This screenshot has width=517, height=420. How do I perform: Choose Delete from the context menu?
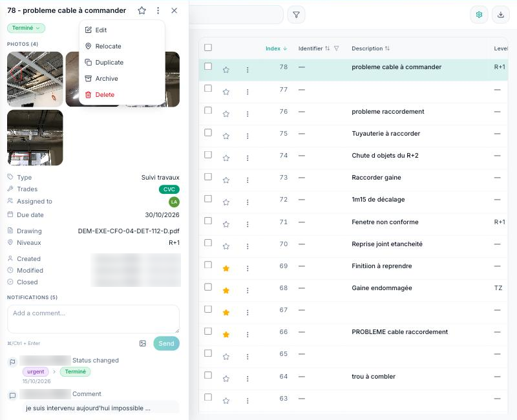(x=121, y=94)
